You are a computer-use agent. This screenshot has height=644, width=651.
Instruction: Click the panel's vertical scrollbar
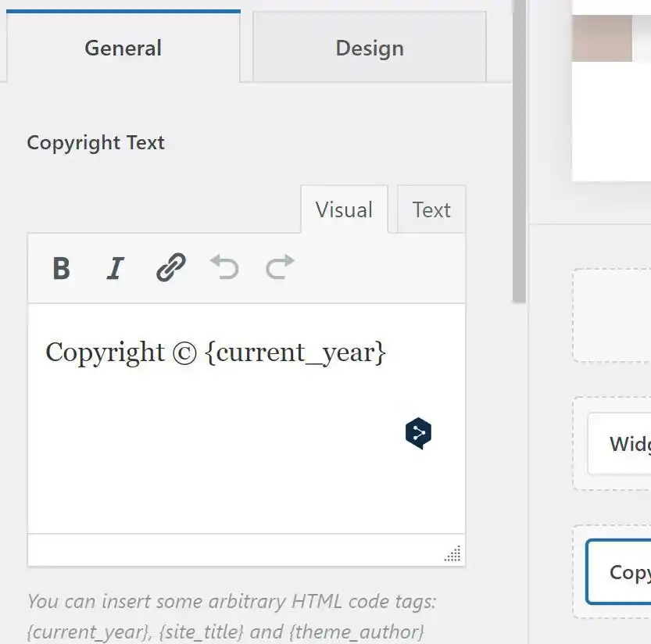pyautogui.click(x=519, y=156)
